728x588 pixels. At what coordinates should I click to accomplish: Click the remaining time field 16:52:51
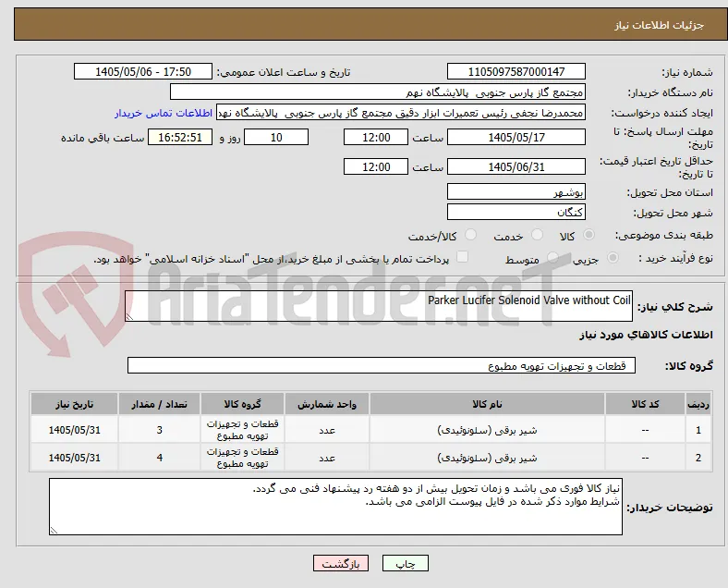180,137
